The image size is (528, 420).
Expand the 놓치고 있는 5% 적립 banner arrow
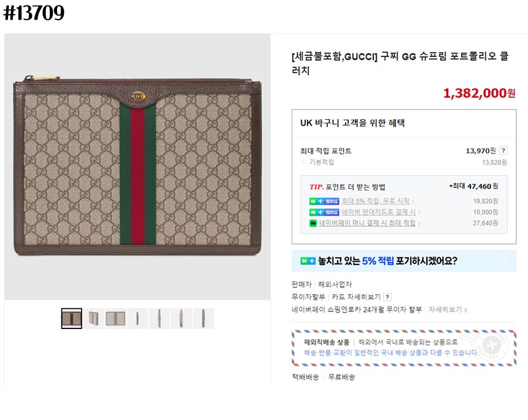[x=506, y=261]
